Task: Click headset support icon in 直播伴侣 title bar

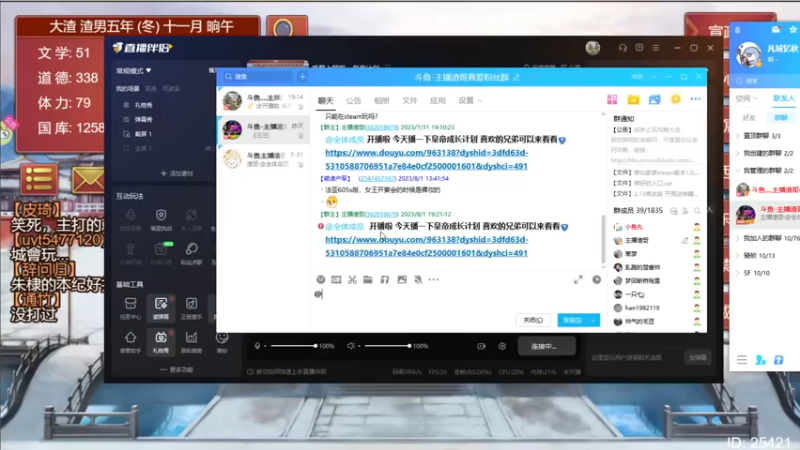Action: (x=622, y=47)
